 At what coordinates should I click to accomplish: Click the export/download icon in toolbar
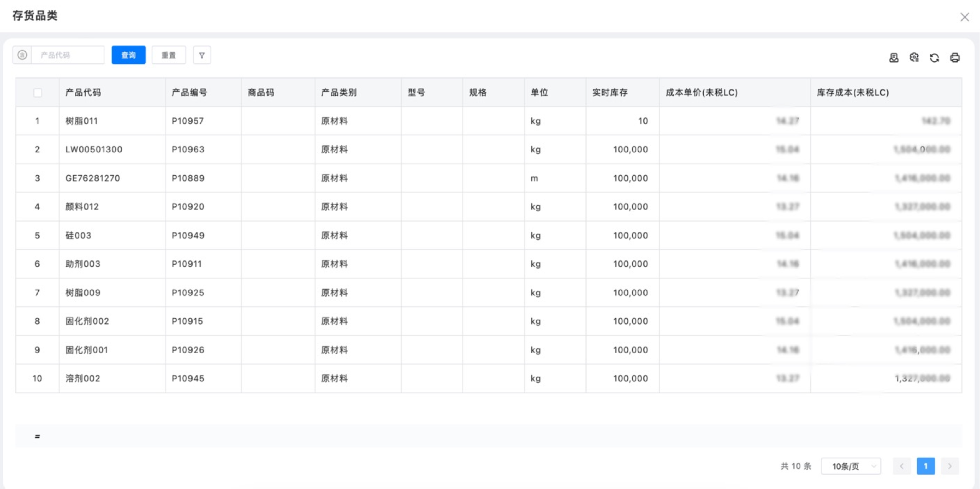894,58
